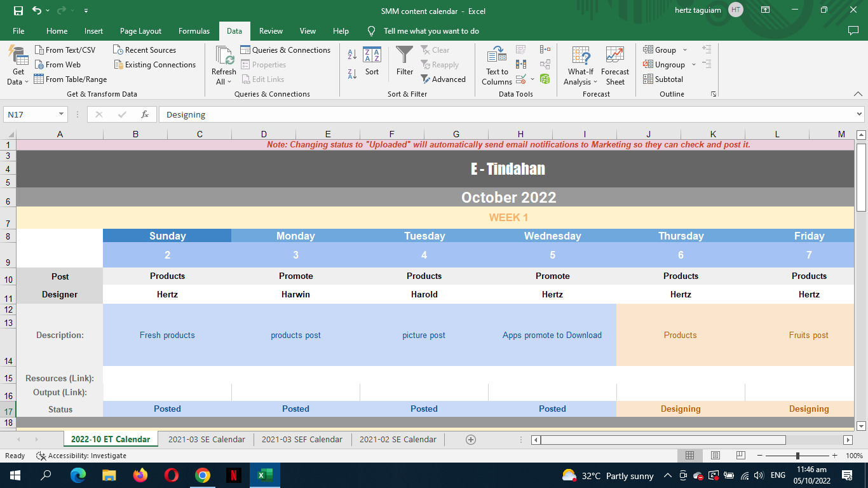
Task: Click the Data Validation icon
Action: click(x=521, y=79)
